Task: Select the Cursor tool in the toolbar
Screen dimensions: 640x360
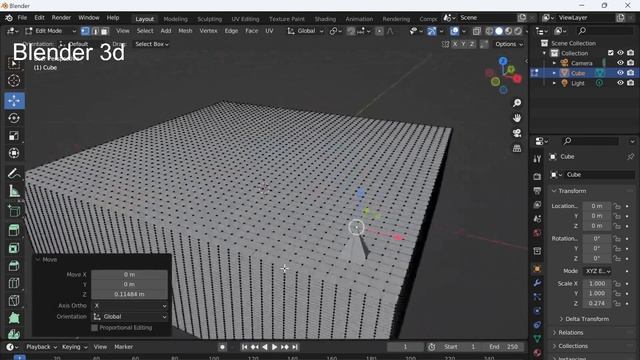Action: pyautogui.click(x=14, y=81)
